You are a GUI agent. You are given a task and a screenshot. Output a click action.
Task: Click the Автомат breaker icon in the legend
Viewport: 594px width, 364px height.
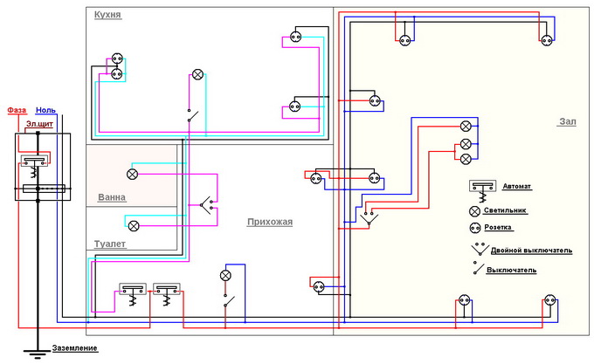(x=479, y=187)
